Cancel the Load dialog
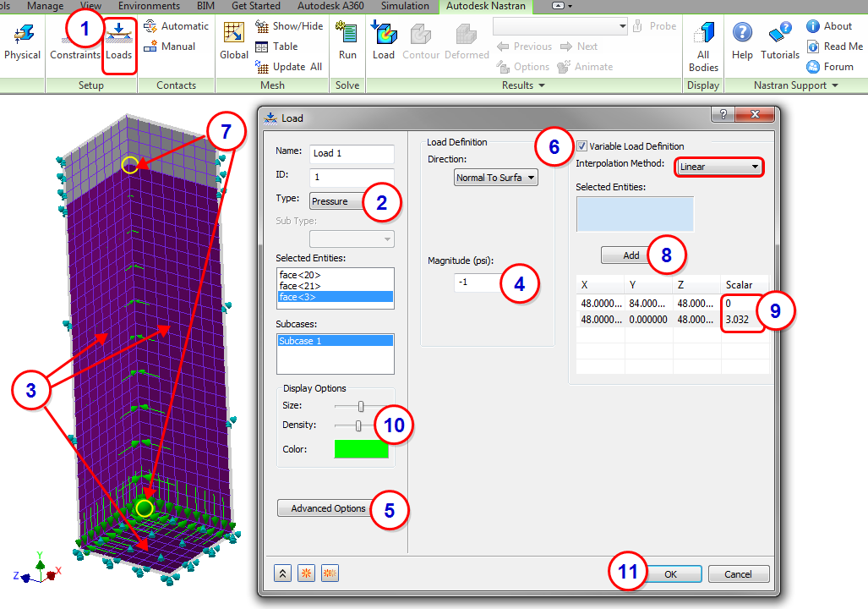The width and height of the screenshot is (868, 609). (739, 574)
